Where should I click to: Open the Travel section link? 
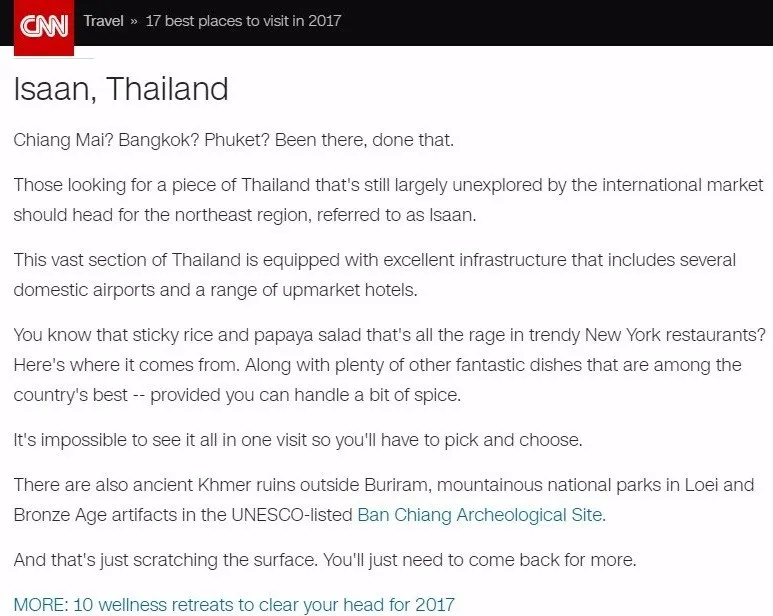point(103,21)
